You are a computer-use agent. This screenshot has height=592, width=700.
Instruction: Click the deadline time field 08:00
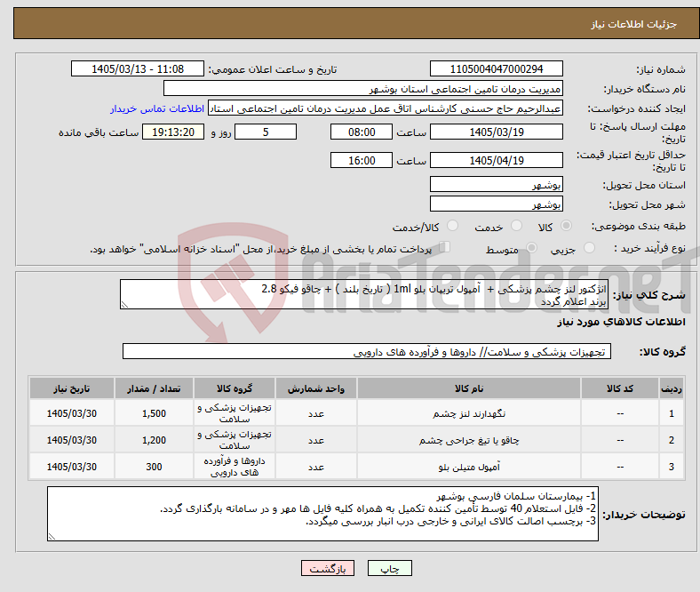click(x=362, y=132)
